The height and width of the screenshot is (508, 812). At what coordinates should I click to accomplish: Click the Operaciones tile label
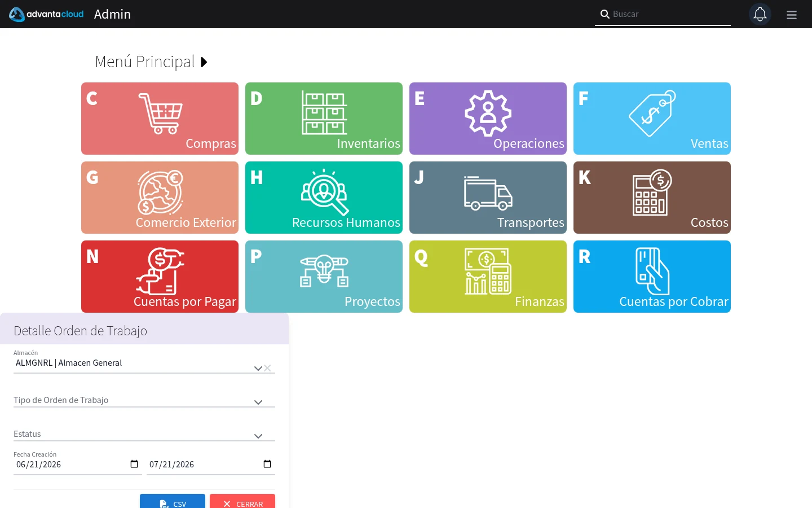coord(529,143)
